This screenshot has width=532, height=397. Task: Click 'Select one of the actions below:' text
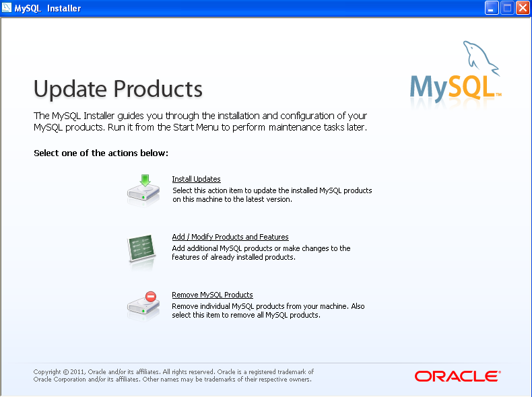pyautogui.click(x=101, y=153)
